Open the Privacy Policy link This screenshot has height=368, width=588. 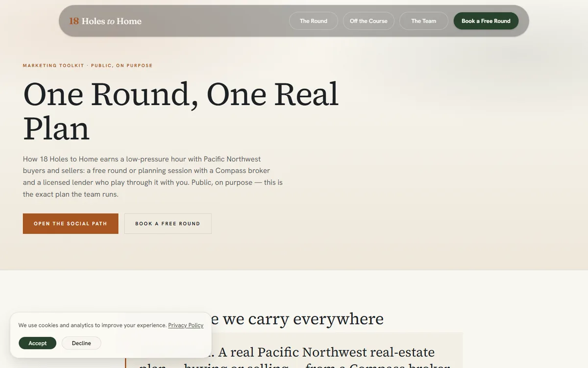(x=186, y=325)
